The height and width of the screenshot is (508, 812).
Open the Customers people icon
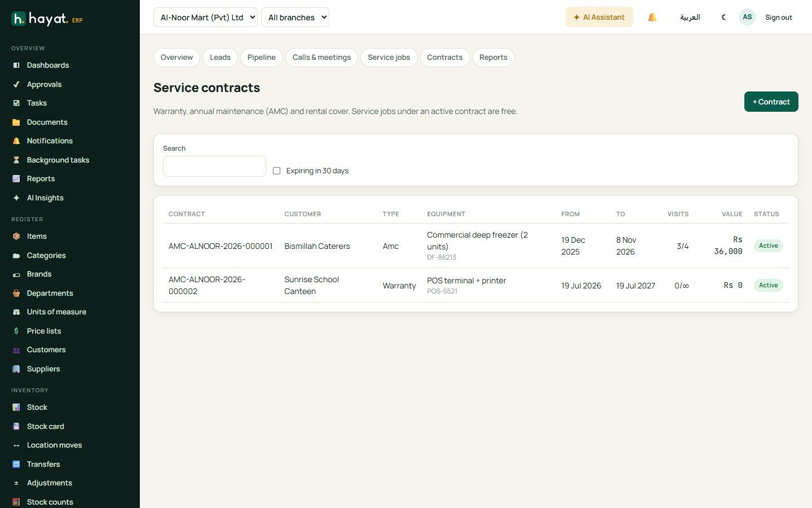tap(16, 350)
